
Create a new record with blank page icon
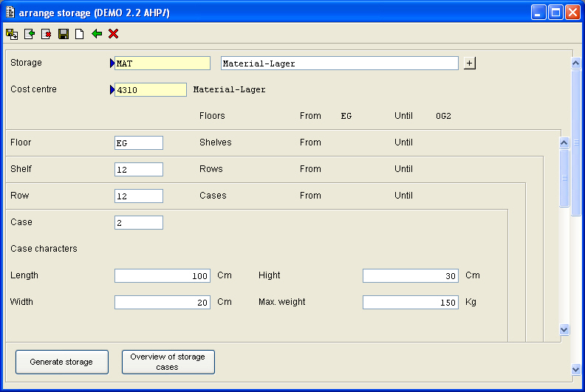(80, 34)
